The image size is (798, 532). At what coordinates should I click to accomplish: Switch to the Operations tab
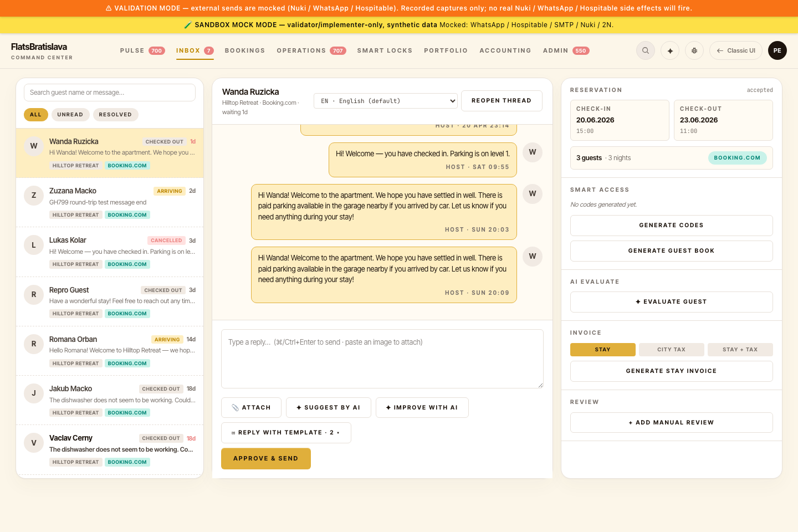[x=311, y=50]
